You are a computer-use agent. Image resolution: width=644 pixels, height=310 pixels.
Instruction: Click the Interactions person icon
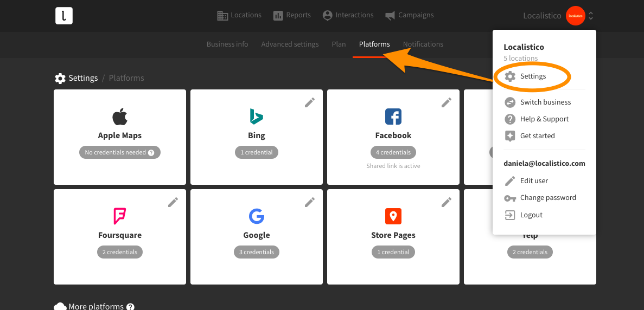[x=327, y=15]
